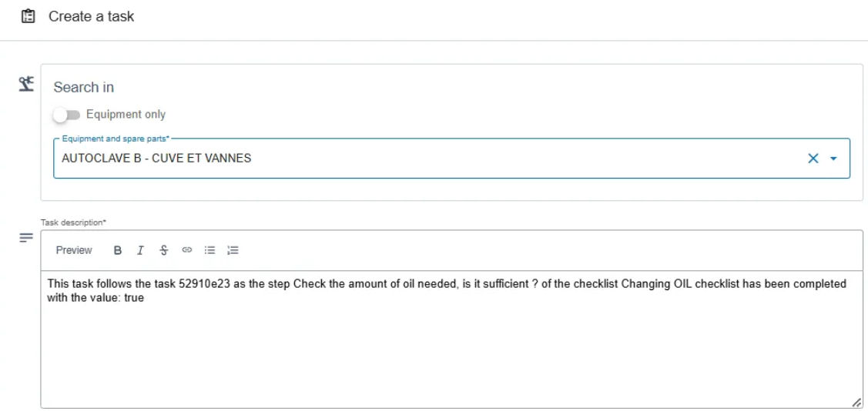Toggle the Equipment only switch
The height and width of the screenshot is (411, 868).
click(66, 115)
